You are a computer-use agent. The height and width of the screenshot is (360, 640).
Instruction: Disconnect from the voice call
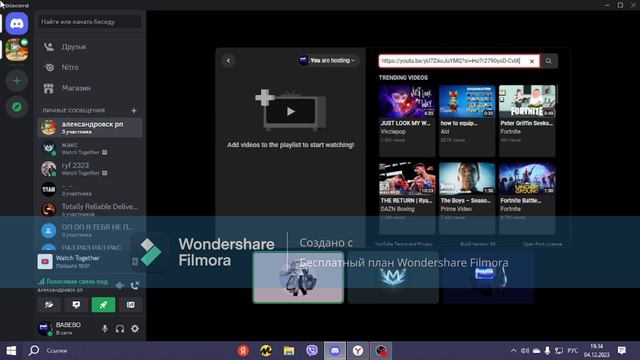click(135, 285)
